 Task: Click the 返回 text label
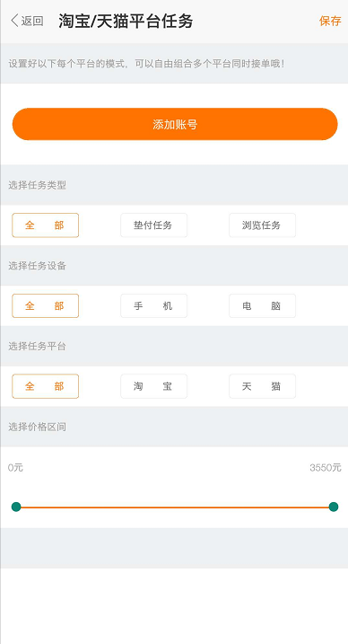(x=32, y=21)
